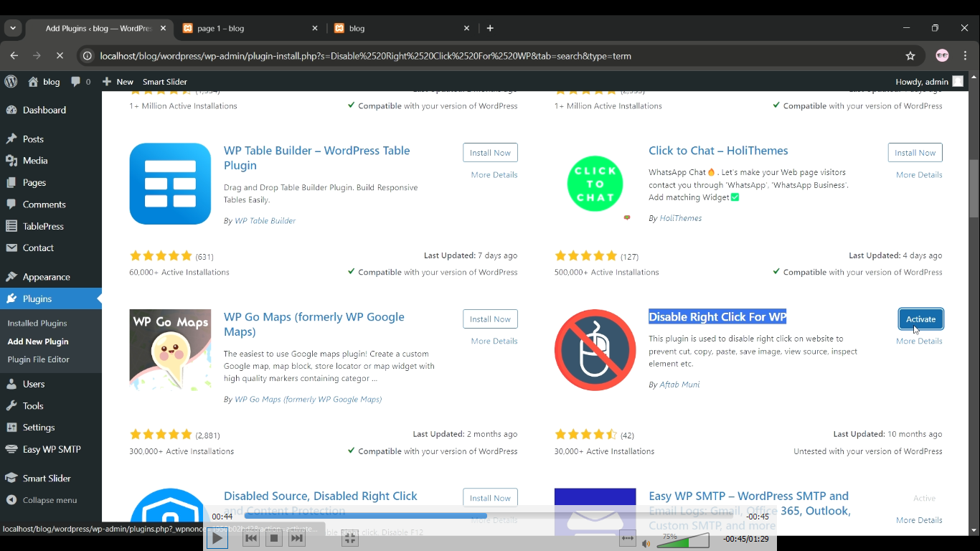Collapse the admin sidebar menu
The height and width of the screenshot is (551, 980).
tap(42, 500)
